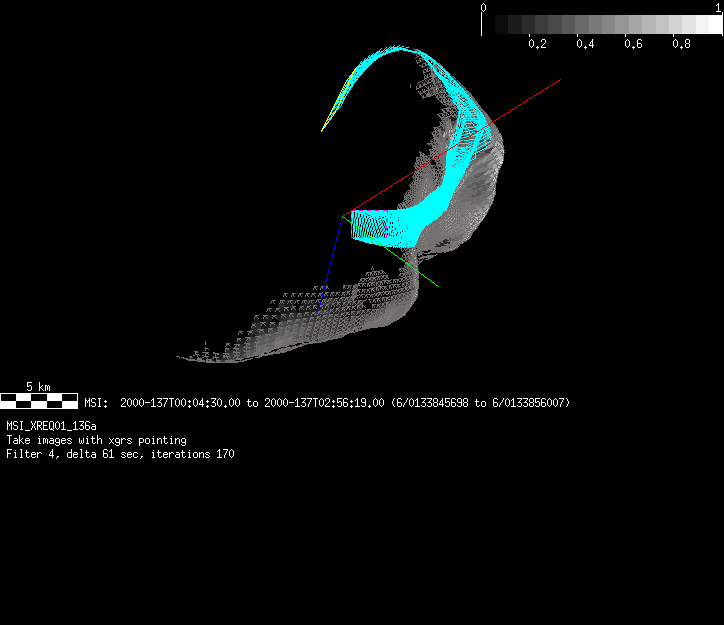Viewport: 724px width, 625px height.
Task: Click the "MSI_XREQ01_136a" sequence name
Action: [x=51, y=426]
